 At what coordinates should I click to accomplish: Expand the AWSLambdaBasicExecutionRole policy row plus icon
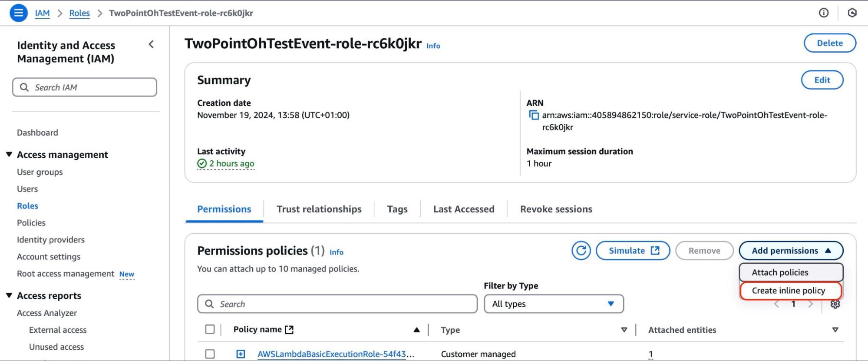tap(241, 354)
